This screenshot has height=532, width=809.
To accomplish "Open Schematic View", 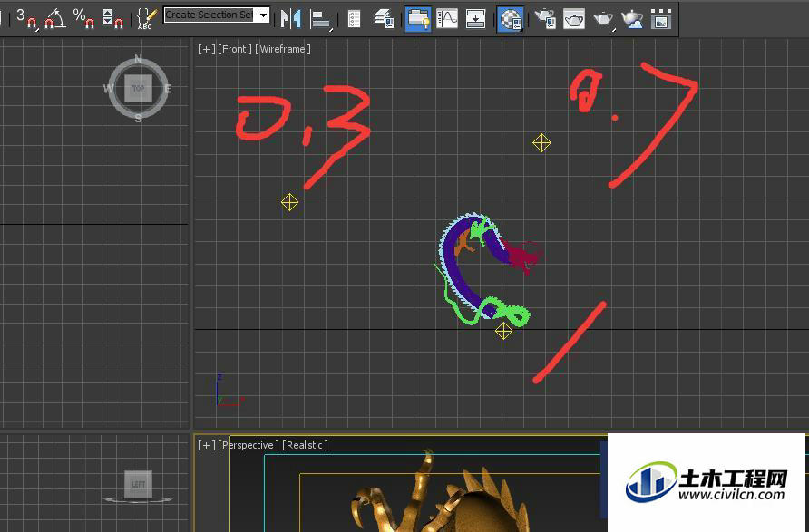I will coord(475,19).
